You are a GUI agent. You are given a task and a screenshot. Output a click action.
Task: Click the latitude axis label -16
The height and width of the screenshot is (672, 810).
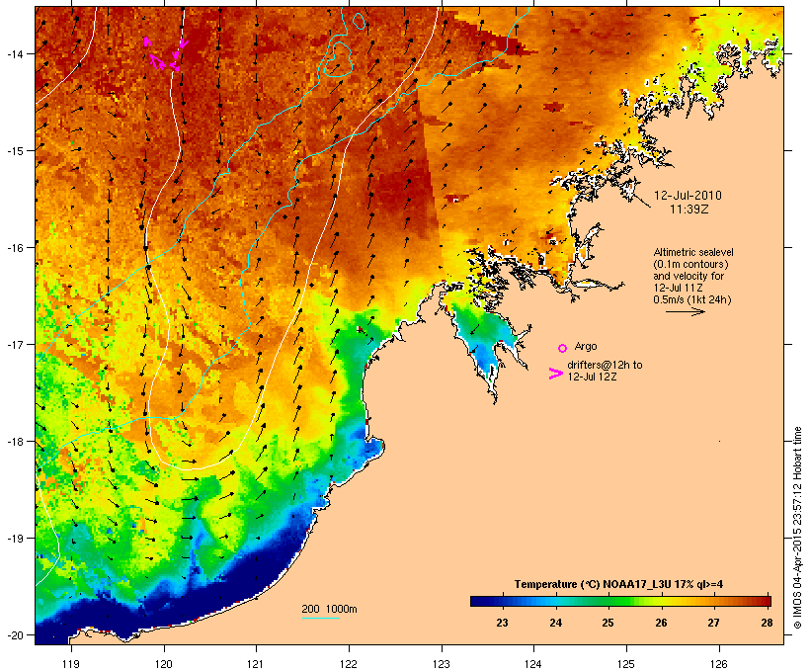click(x=14, y=248)
